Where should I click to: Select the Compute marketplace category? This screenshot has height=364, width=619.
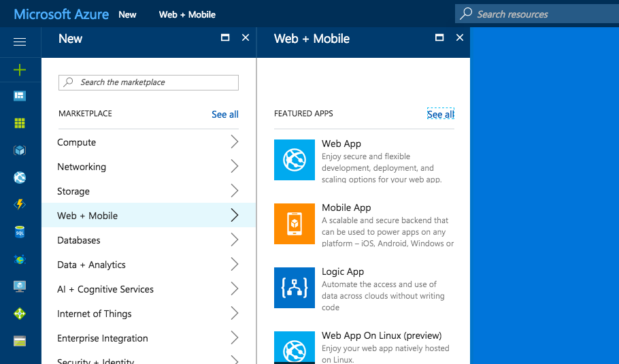click(x=148, y=142)
